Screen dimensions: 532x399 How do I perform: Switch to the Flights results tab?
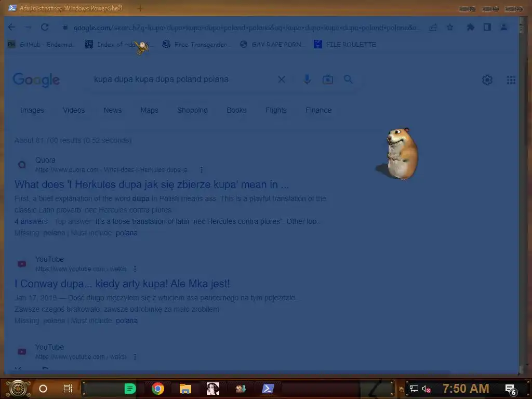point(276,110)
